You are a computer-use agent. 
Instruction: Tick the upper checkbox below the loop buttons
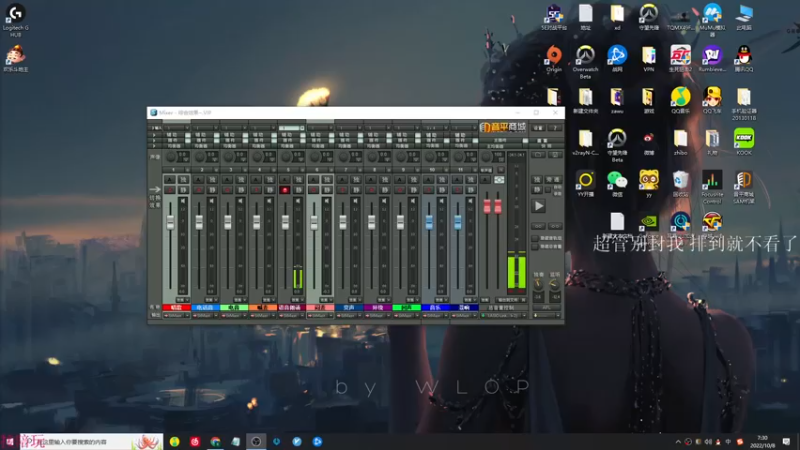coord(535,238)
